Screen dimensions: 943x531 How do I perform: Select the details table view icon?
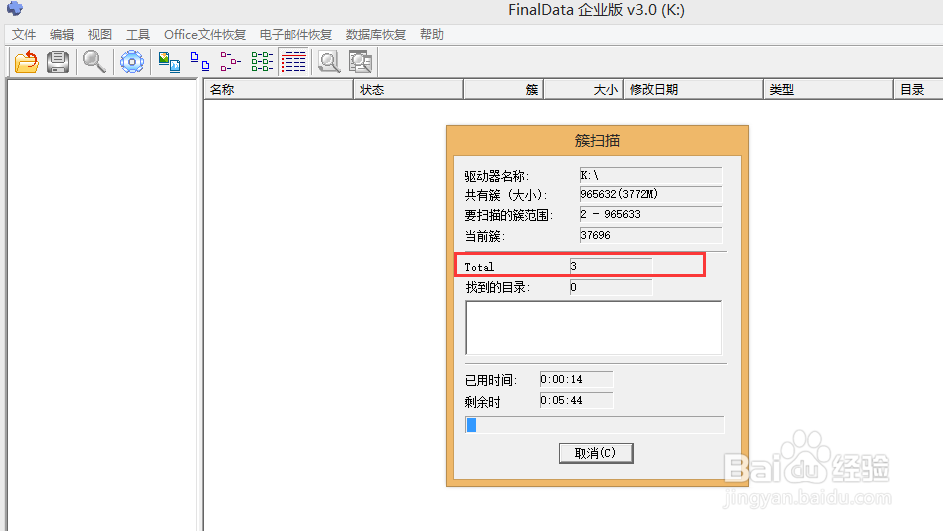tap(294, 62)
